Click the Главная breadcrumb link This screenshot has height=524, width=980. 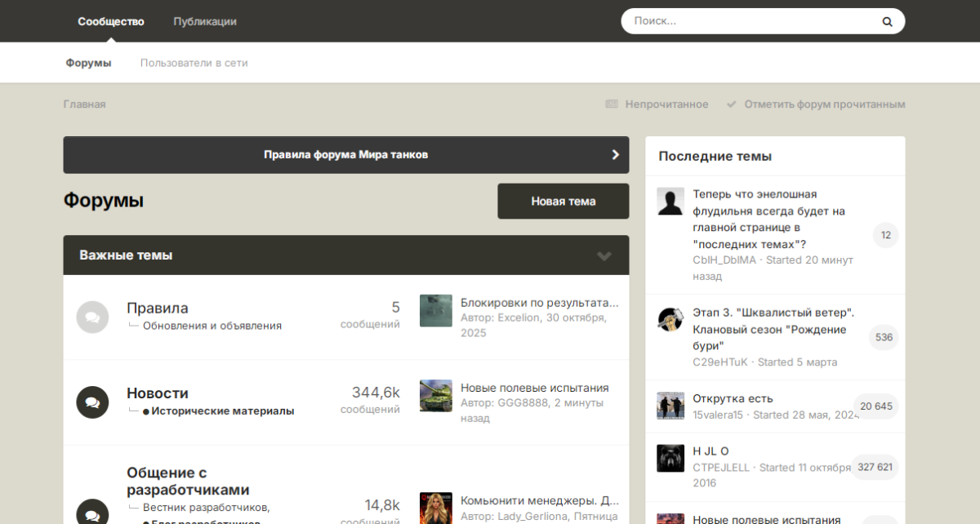pyautogui.click(x=85, y=104)
